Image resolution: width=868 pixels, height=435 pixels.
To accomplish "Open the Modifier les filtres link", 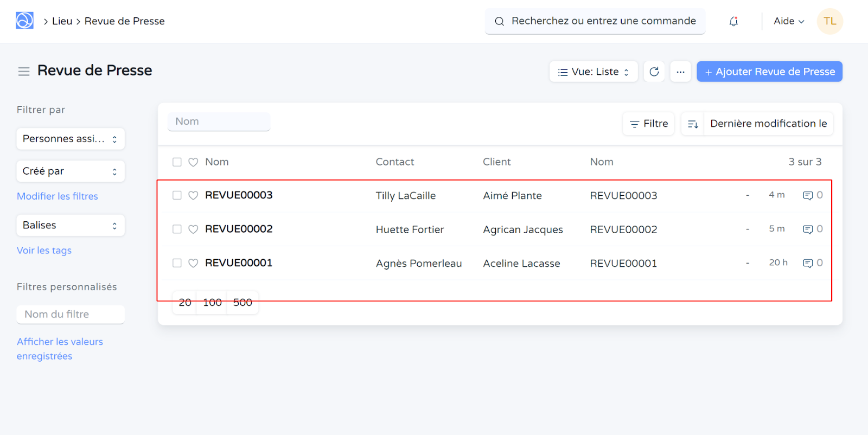I will pos(58,196).
